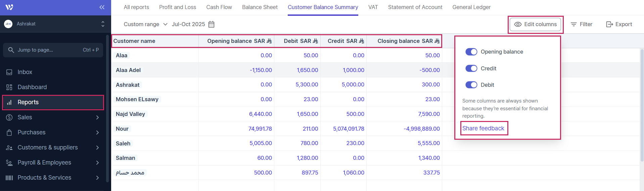
Task: Open the General Ledger tab
Action: click(x=471, y=7)
